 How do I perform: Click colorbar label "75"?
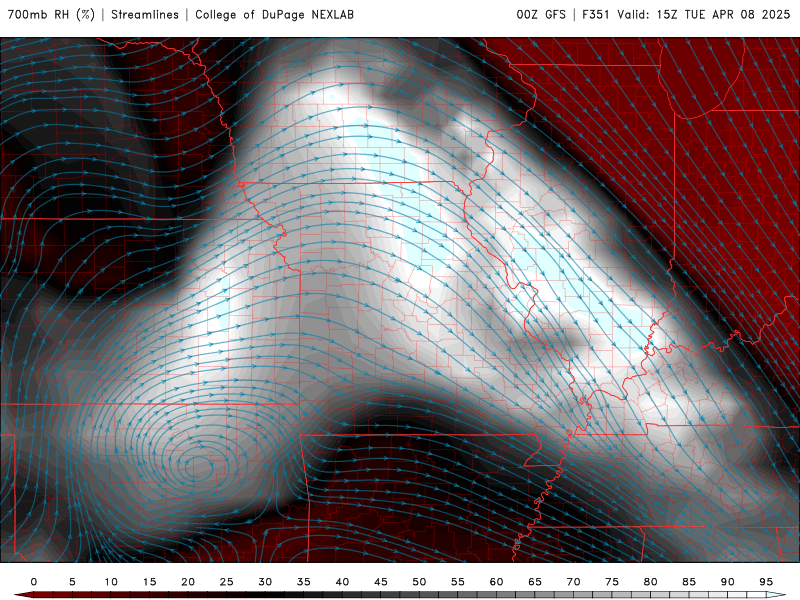click(x=612, y=582)
